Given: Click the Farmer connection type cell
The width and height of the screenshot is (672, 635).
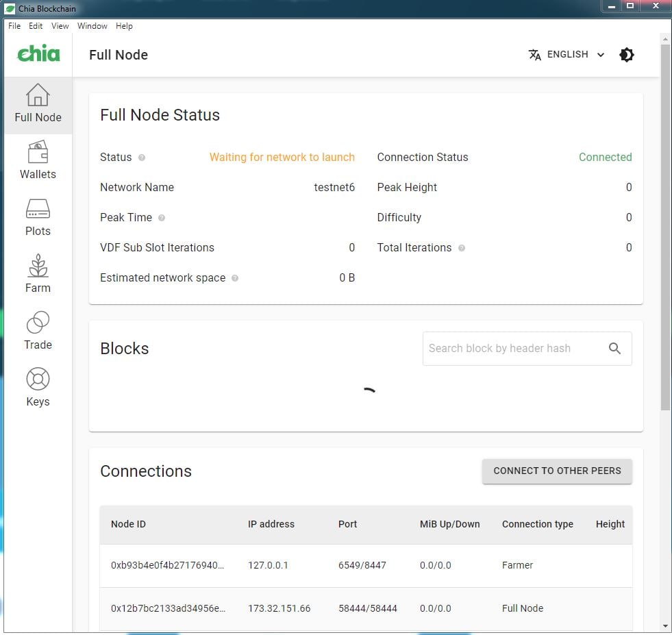Looking at the screenshot, I should click(517, 565).
